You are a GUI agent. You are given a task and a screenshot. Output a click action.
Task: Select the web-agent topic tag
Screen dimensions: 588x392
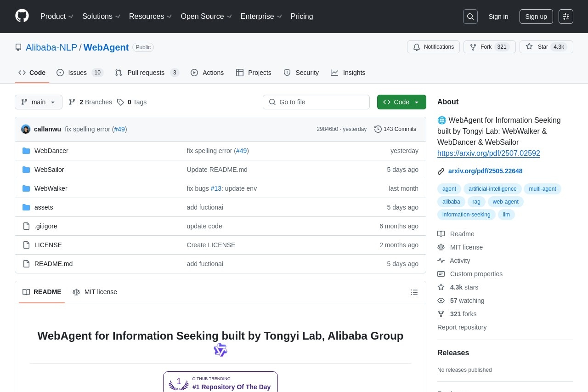(505, 202)
